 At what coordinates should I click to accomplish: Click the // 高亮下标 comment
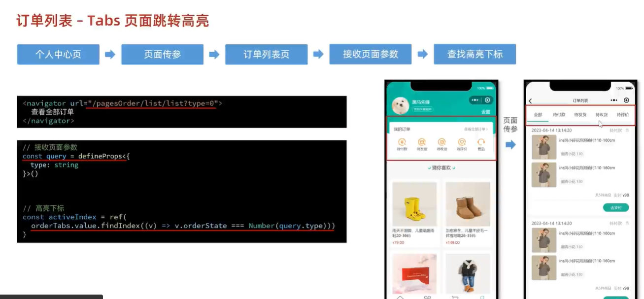[43, 208]
